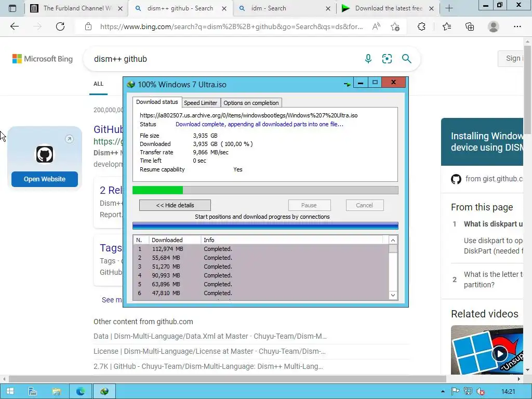The height and width of the screenshot is (399, 532).
Task: Click the page horizontal scrollbar
Action: (x=228, y=379)
